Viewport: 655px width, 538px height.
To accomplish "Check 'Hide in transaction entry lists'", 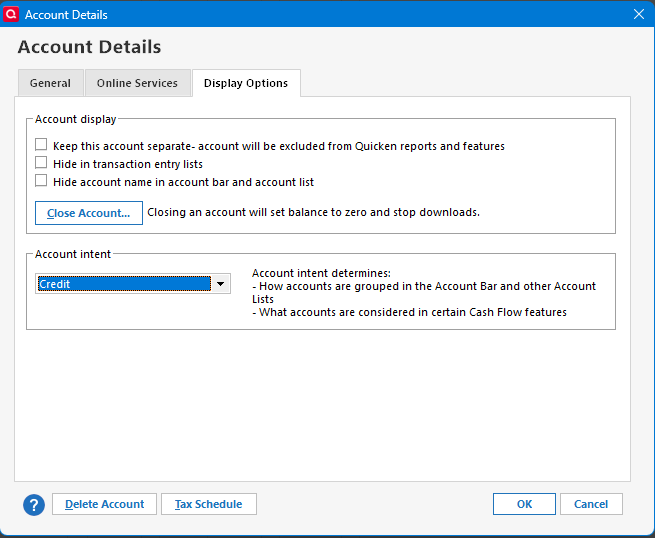I will point(41,162).
